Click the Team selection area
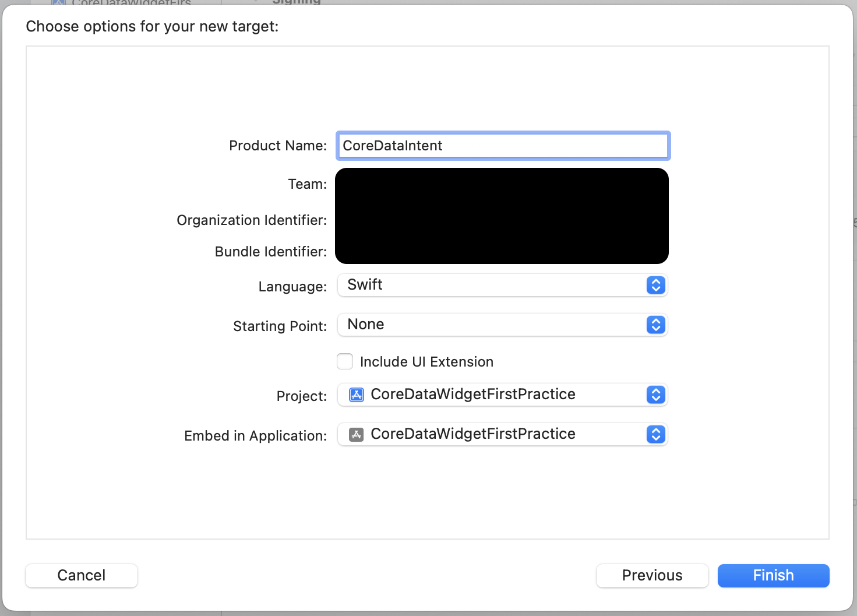857x616 pixels. (x=501, y=184)
